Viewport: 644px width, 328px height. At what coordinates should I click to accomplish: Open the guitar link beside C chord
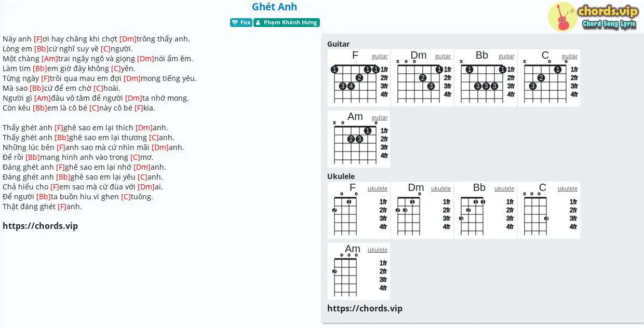click(x=570, y=56)
